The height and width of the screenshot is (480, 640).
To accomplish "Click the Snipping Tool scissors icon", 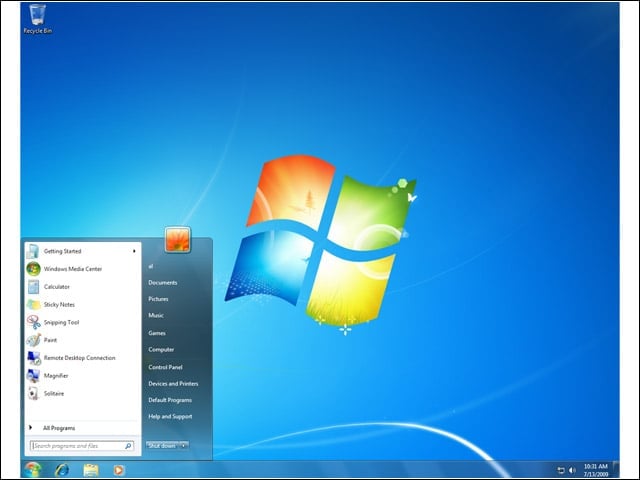I will pyautogui.click(x=33, y=322).
